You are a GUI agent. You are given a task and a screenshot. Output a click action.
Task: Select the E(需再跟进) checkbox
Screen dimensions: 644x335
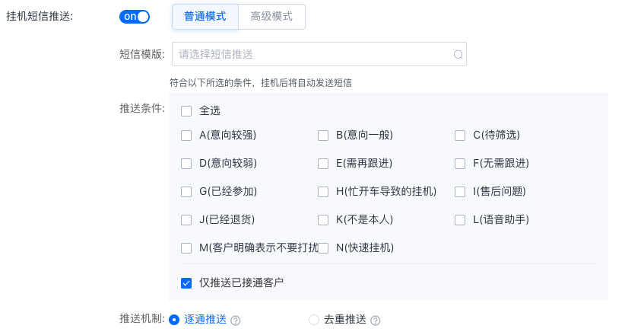click(323, 164)
